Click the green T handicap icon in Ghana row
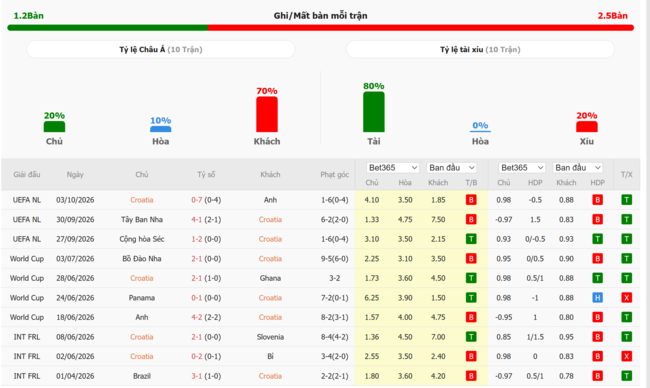The height and width of the screenshot is (388, 650). [x=597, y=278]
